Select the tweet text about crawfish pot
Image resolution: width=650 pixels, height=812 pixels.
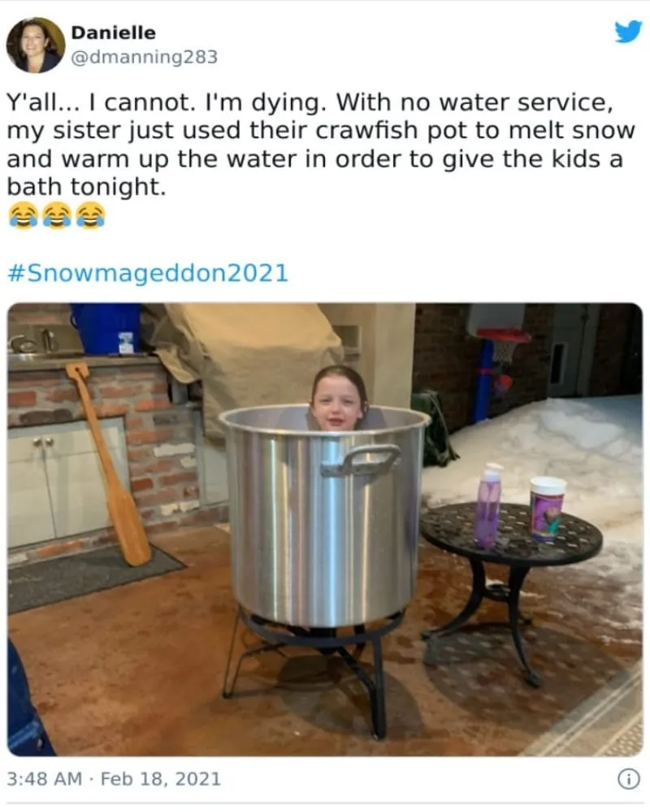click(x=320, y=144)
